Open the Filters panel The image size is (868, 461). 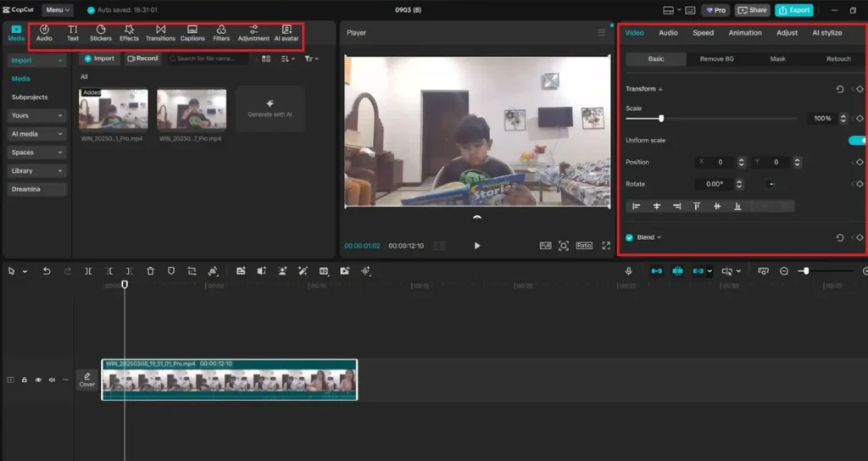[221, 33]
